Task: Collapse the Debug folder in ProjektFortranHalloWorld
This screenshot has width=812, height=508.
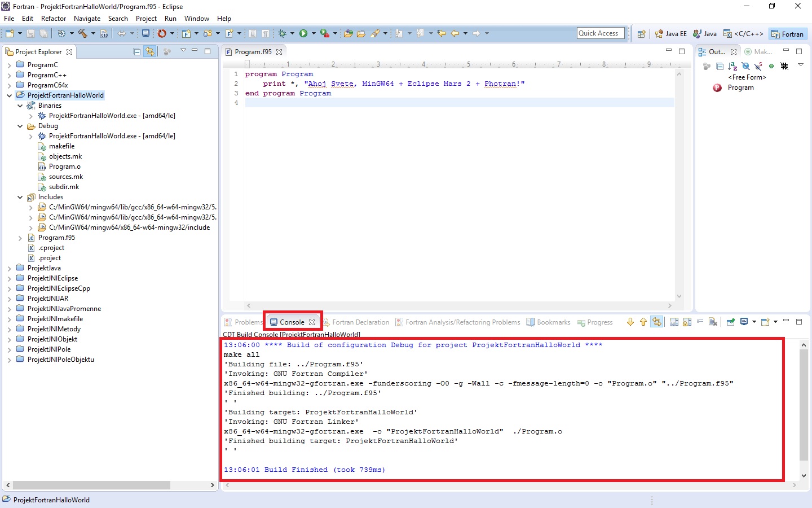Action: 20,126
